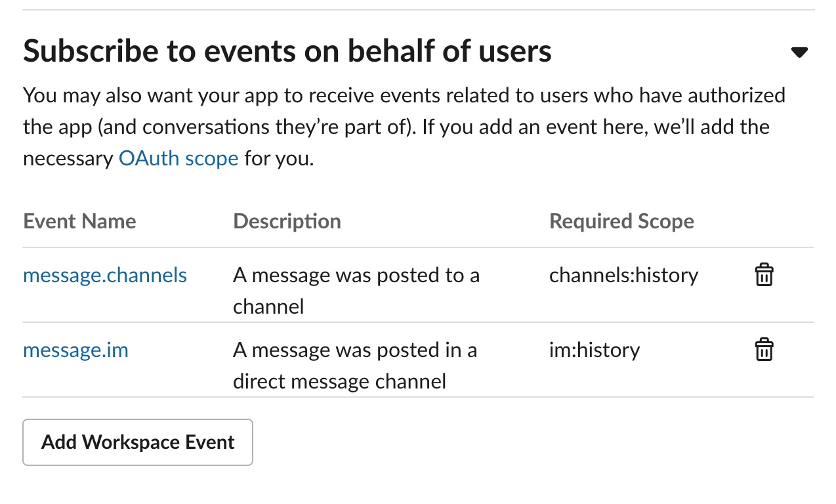
Task: Collapse section using the black triangle arrow
Action: click(x=799, y=52)
